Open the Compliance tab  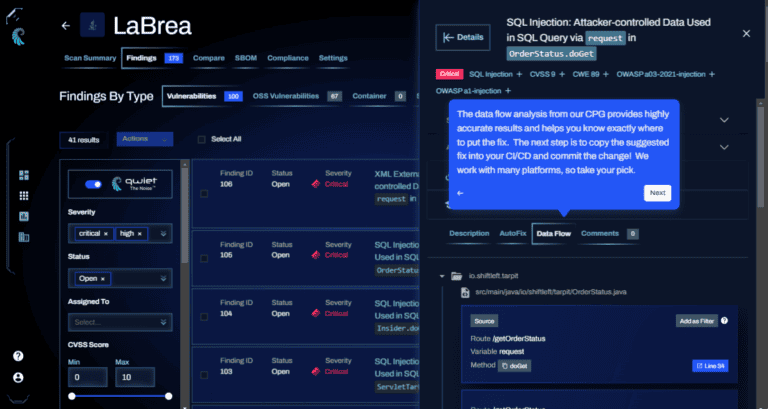288,58
